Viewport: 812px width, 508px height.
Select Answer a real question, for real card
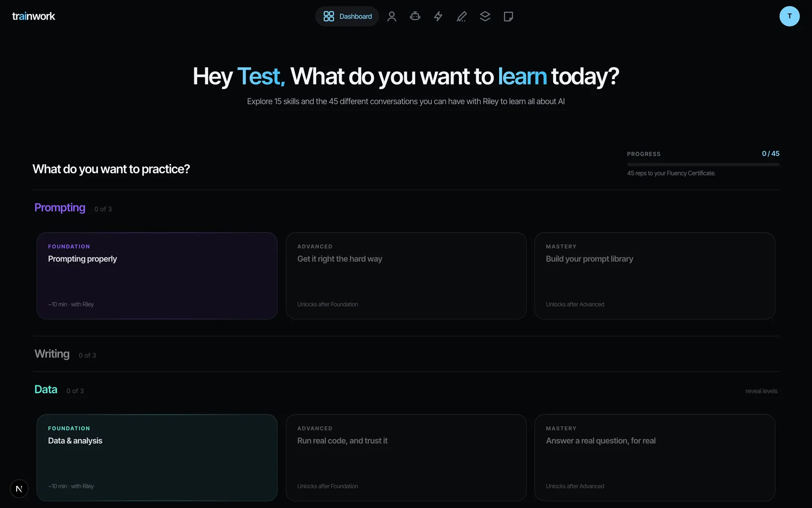[655, 458]
